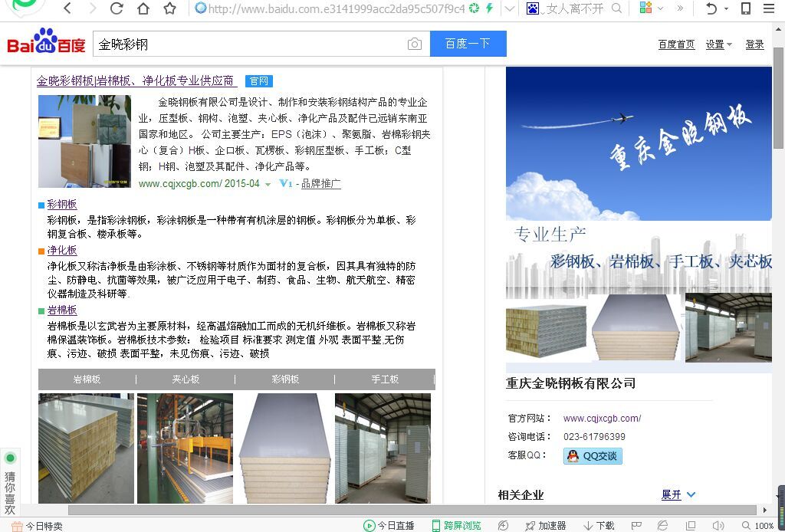Click the undo closed tab arrow icon
Image resolution: width=785 pixels, height=532 pixels.
711,8
